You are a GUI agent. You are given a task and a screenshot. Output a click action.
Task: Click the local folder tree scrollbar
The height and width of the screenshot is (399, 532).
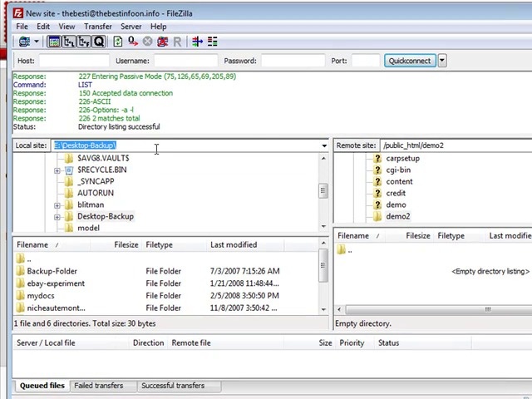point(323,190)
